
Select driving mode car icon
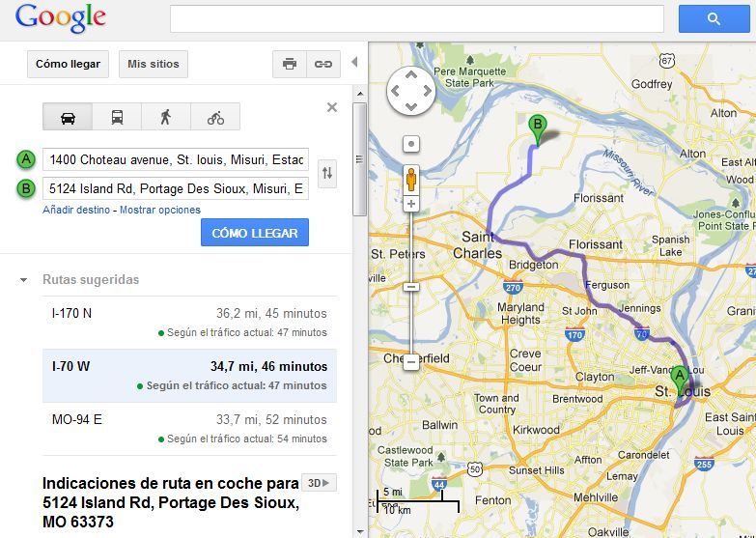[68, 117]
